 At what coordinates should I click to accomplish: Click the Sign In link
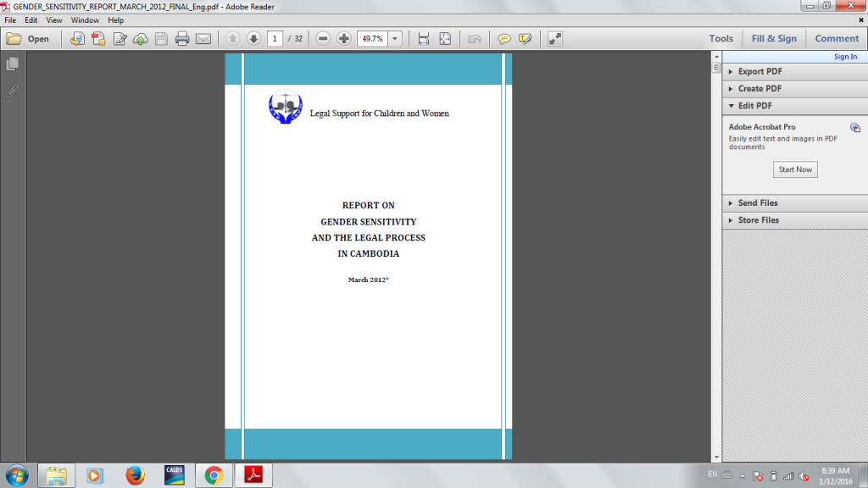pos(845,57)
